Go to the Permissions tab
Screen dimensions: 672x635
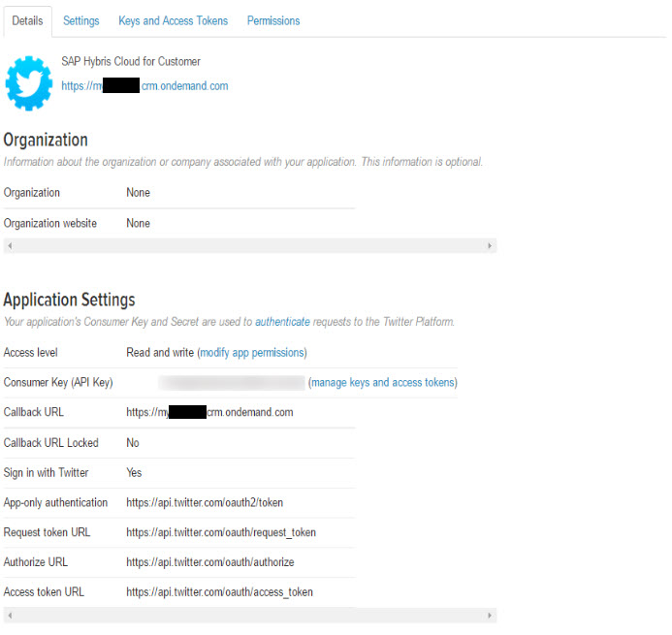click(x=273, y=20)
